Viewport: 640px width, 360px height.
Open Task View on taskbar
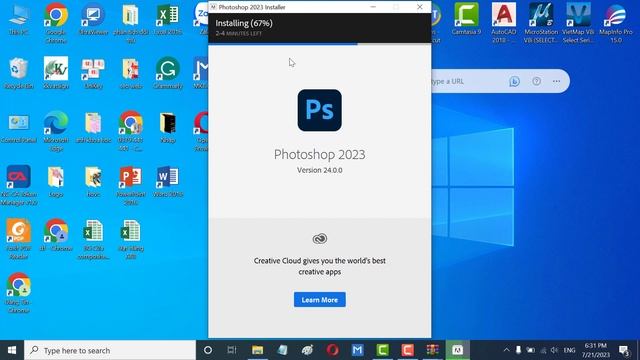click(232, 350)
